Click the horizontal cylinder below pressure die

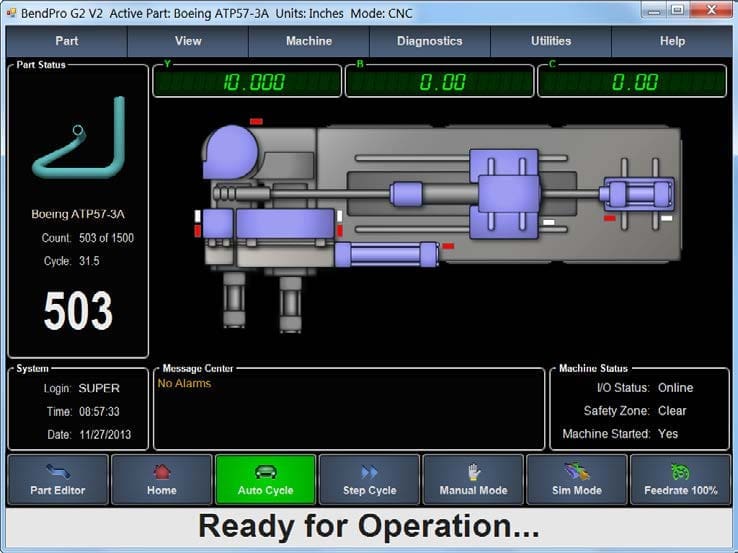(x=386, y=254)
